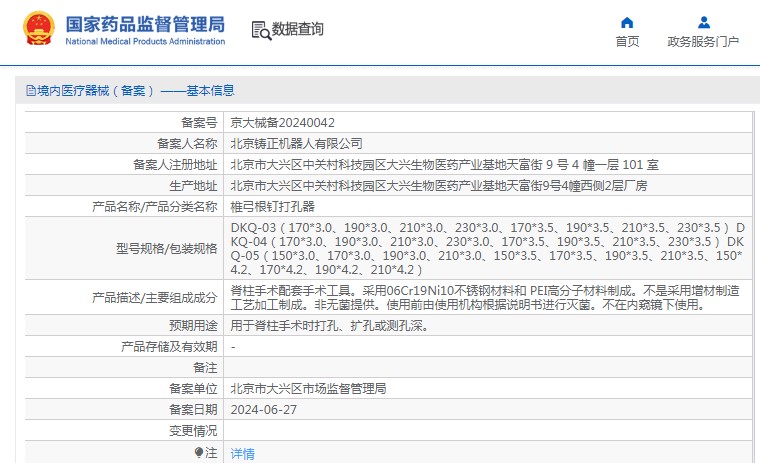Open the 首页 home link
Screen dimensions: 760x463
coord(627,42)
